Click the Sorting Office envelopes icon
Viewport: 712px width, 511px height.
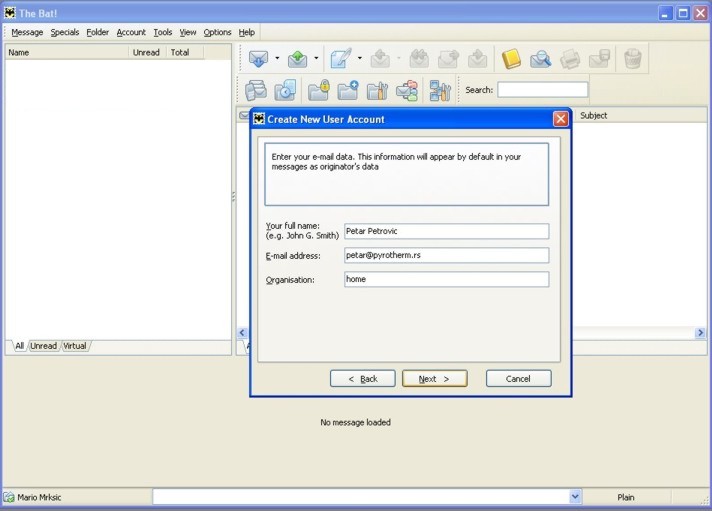(406, 90)
